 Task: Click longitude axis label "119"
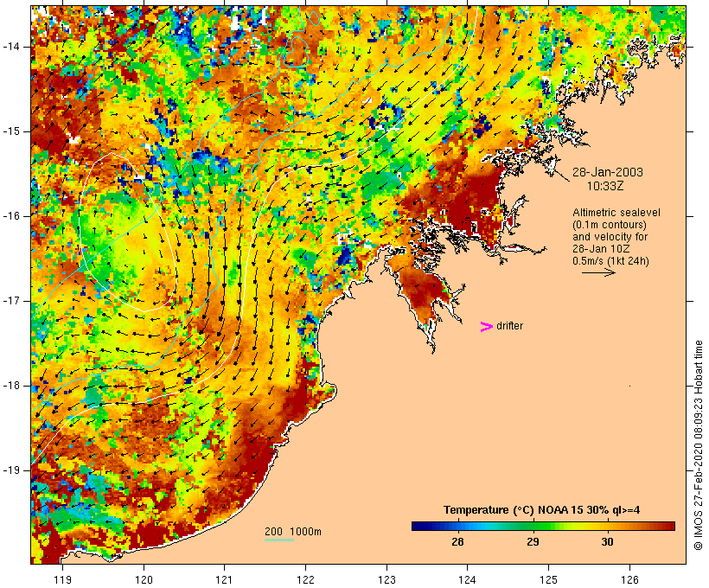62,579
